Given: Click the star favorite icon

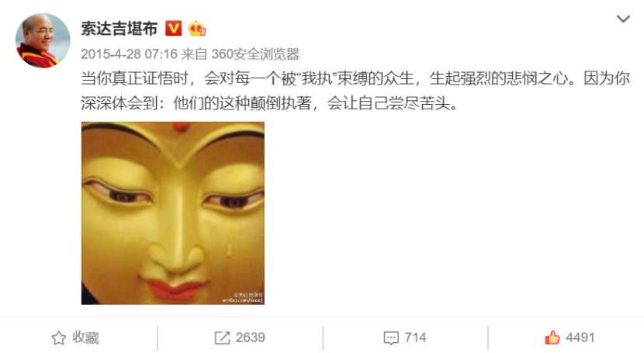Looking at the screenshot, I should [59, 337].
